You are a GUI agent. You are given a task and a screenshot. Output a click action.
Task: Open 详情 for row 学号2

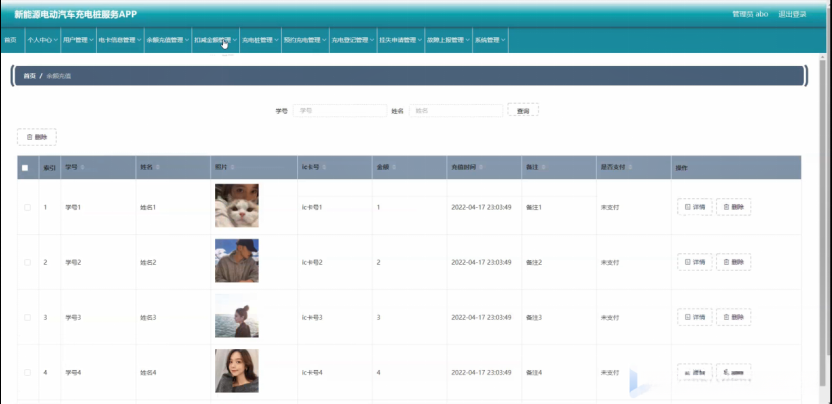pos(695,262)
